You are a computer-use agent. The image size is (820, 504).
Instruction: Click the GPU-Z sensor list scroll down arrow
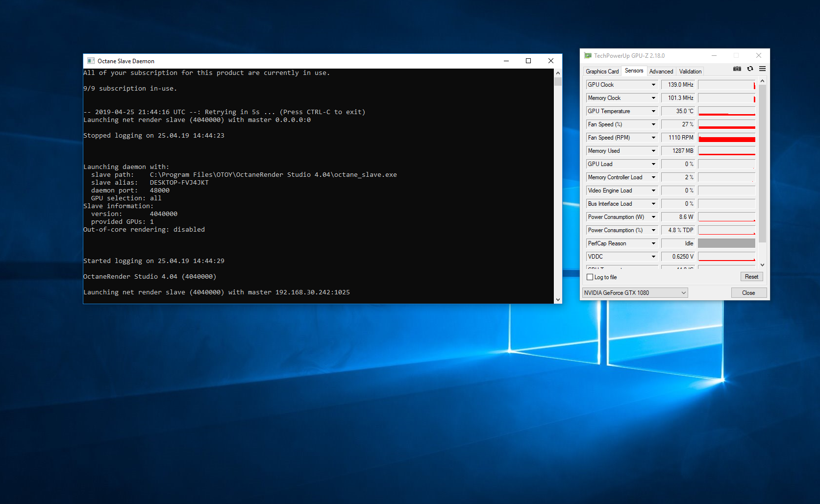coord(762,265)
